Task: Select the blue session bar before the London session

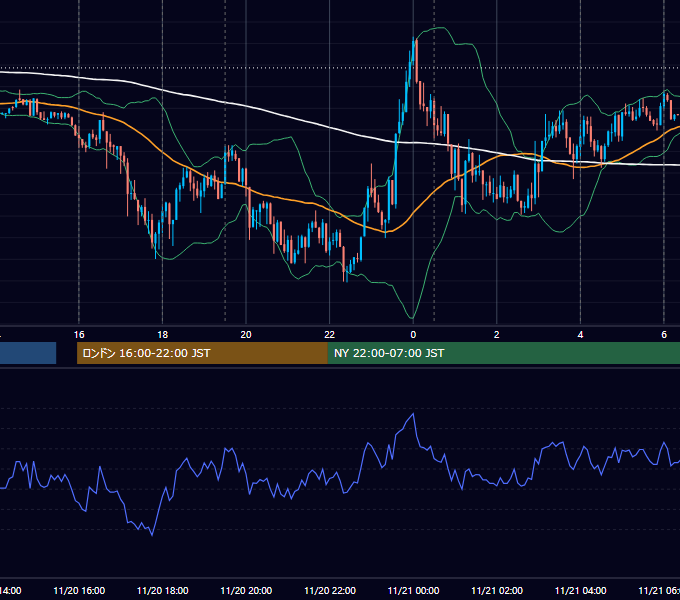Action: coord(28,353)
